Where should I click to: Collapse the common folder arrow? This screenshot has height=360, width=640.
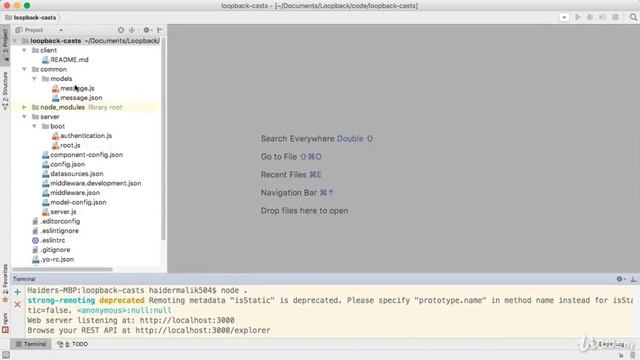click(24, 69)
